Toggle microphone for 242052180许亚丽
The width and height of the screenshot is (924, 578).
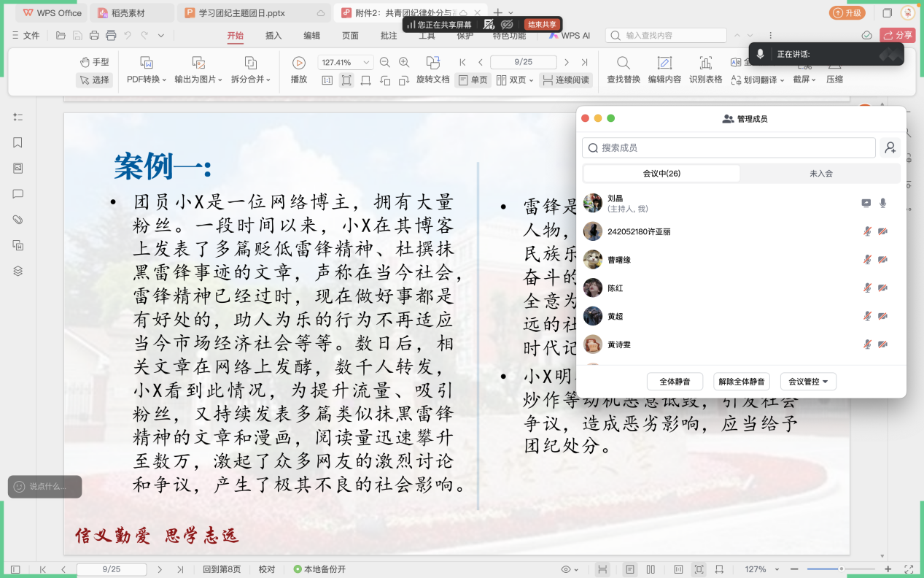[867, 231]
